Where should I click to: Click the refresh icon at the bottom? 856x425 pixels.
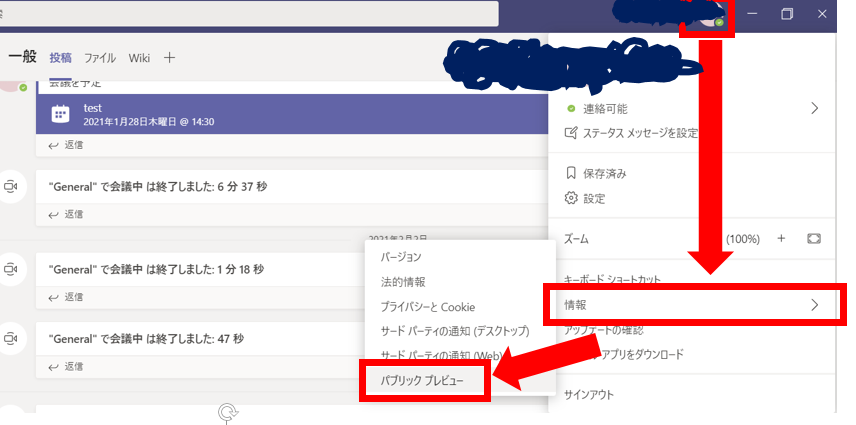click(x=227, y=412)
